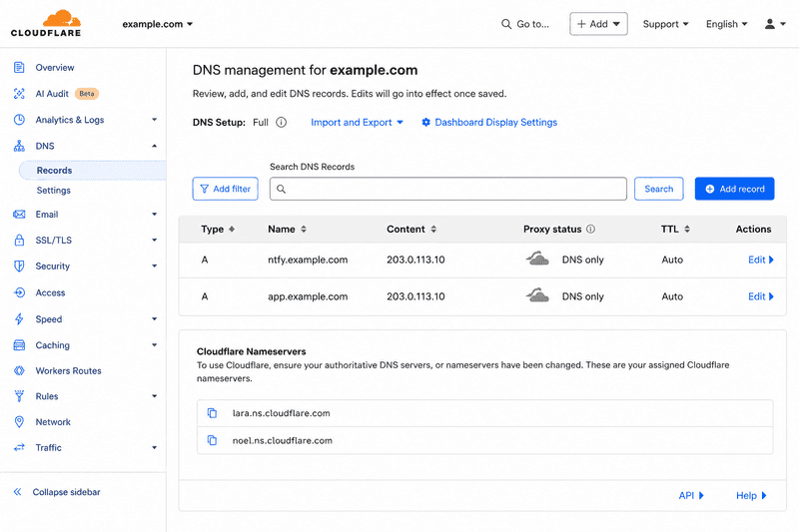The image size is (799, 532).
Task: Expand the Analytics & Logs section arrow
Action: coord(155,120)
